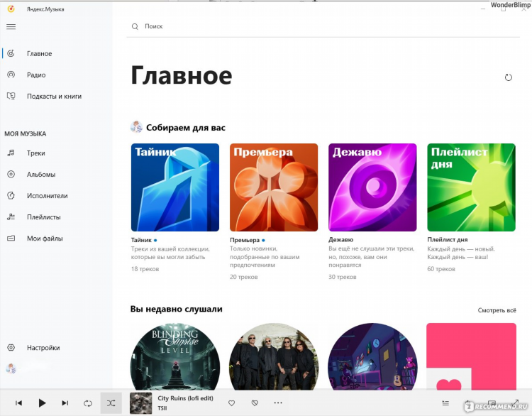Screen dimensions: 532x416
Task: Focus the Поиск search field
Action: (x=323, y=26)
